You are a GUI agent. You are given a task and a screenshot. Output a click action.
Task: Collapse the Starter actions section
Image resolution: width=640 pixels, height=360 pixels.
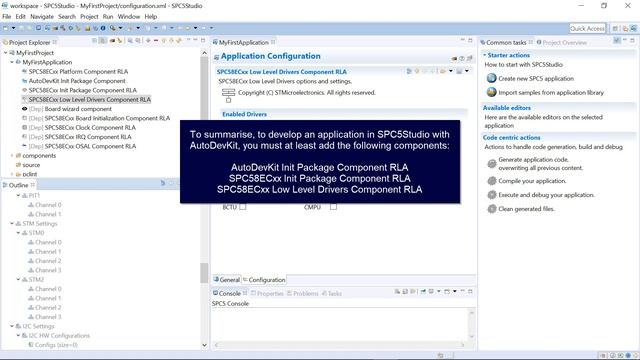(x=484, y=55)
